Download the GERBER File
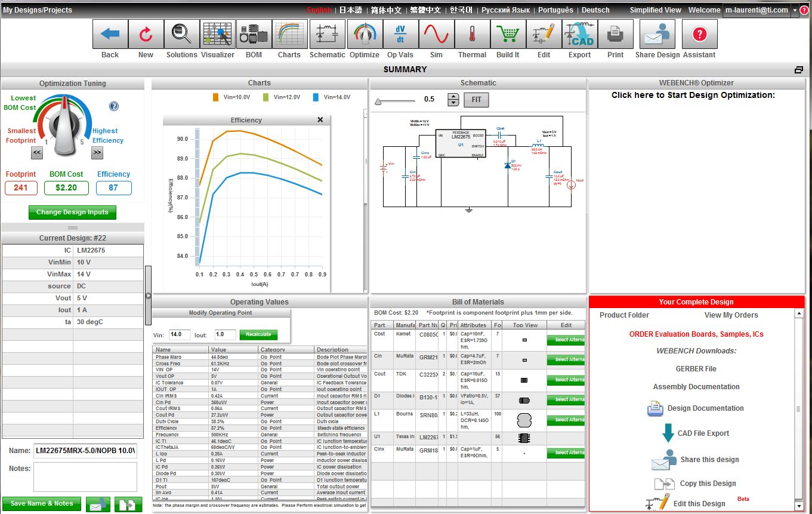812x514 pixels. point(696,369)
